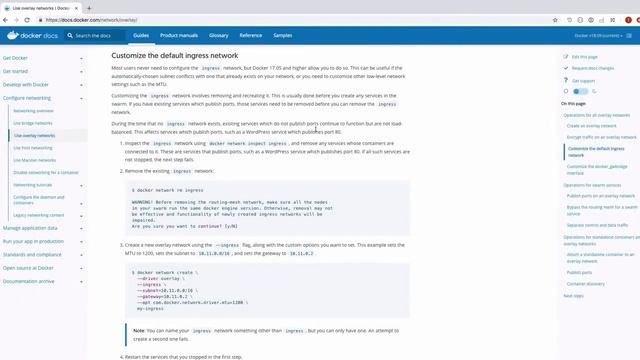Open the Glossary tab
This screenshot has height=360, width=640.
click(x=219, y=36)
